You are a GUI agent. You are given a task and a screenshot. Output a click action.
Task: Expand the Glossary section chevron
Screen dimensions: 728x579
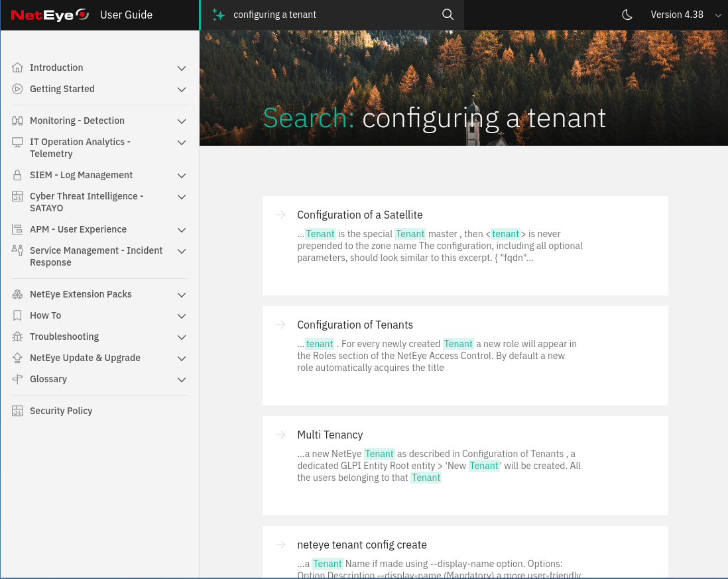click(181, 380)
